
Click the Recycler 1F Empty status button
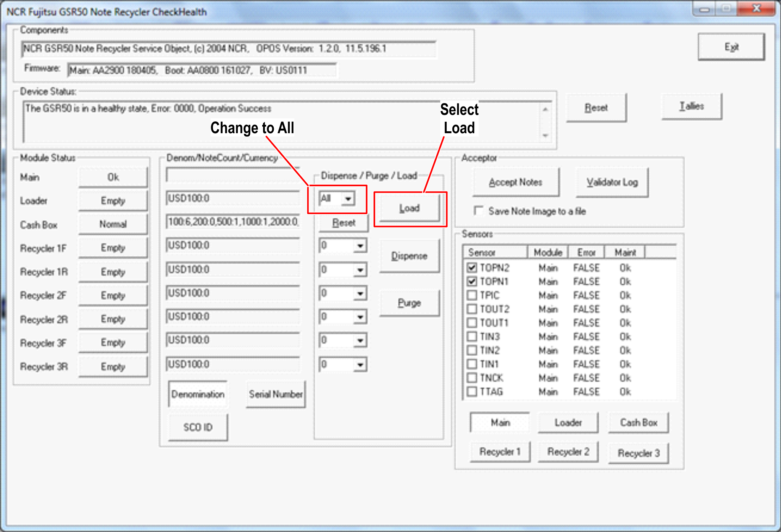(113, 248)
